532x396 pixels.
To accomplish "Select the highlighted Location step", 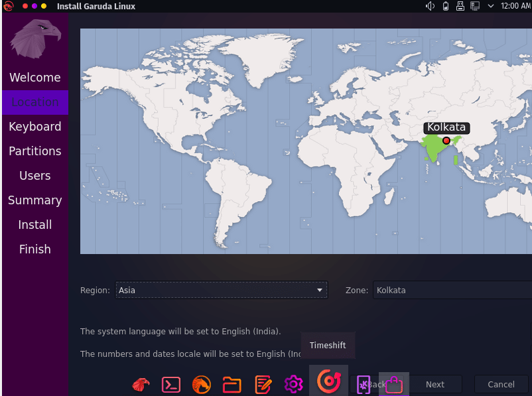I will point(35,102).
